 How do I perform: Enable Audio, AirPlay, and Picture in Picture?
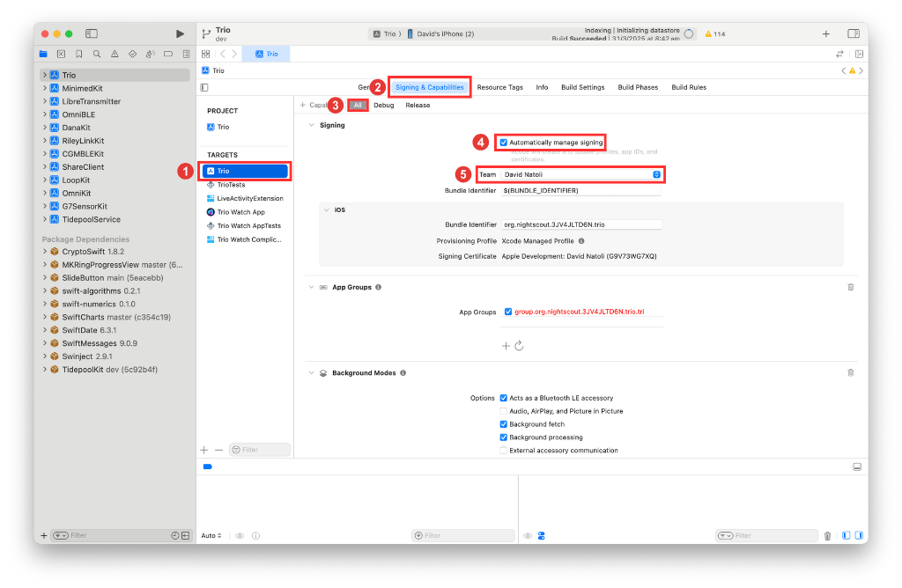(503, 411)
